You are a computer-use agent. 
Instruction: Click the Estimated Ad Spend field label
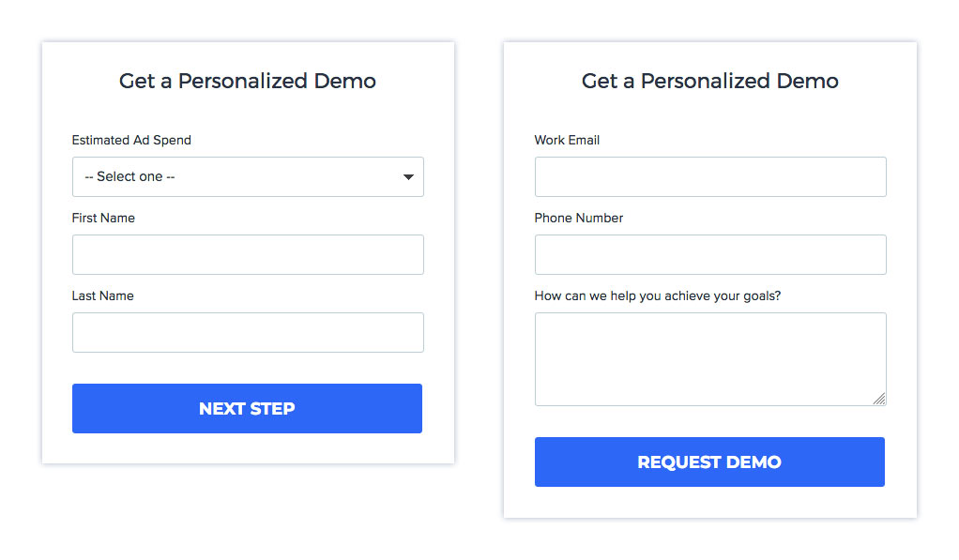tap(131, 140)
